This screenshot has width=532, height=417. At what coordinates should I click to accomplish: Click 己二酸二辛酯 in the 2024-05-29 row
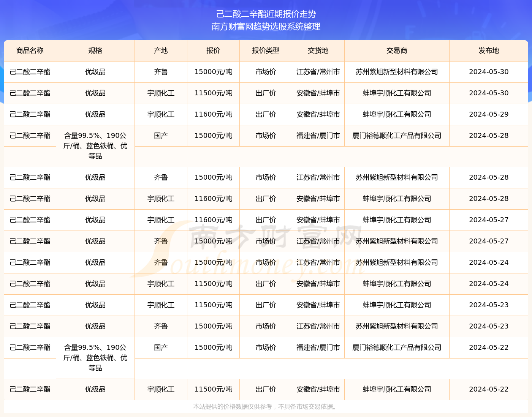click(30, 114)
